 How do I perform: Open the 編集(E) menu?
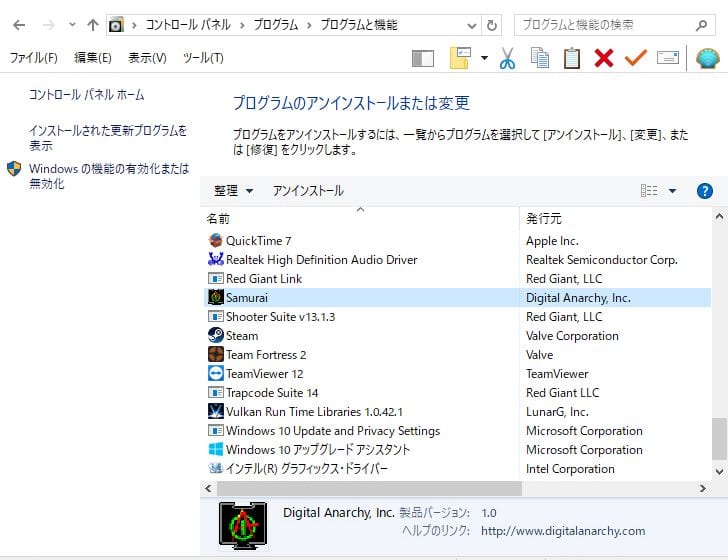pos(92,58)
